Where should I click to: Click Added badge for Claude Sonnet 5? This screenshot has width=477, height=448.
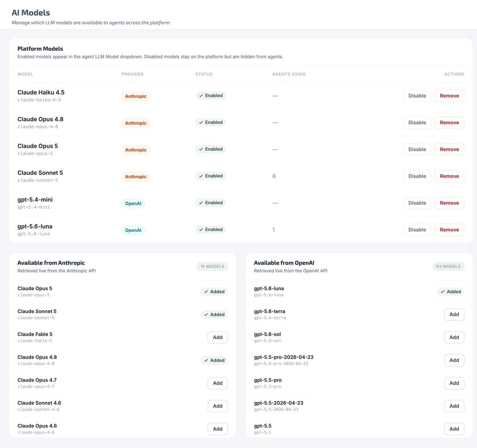(x=214, y=314)
